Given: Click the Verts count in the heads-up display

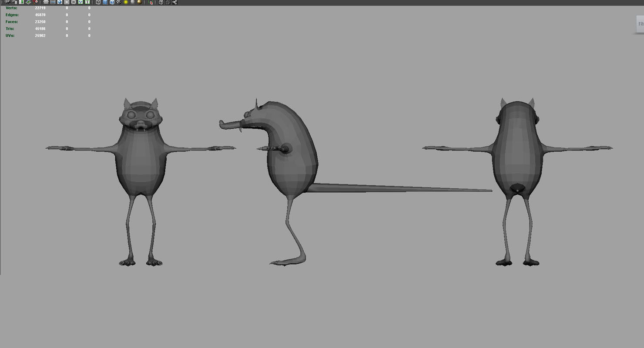Looking at the screenshot, I should tap(12, 7).
